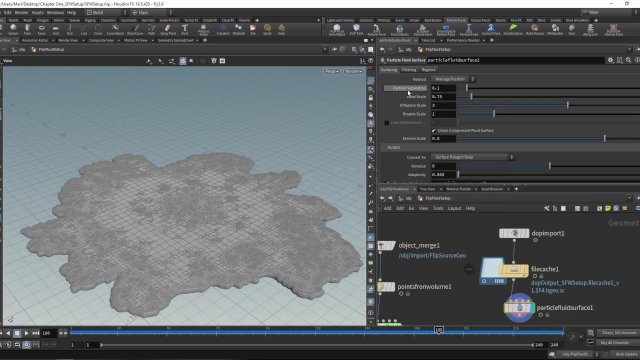Add a new pane tab in the viewer pane
640x360 pixels.
pos(205,40)
